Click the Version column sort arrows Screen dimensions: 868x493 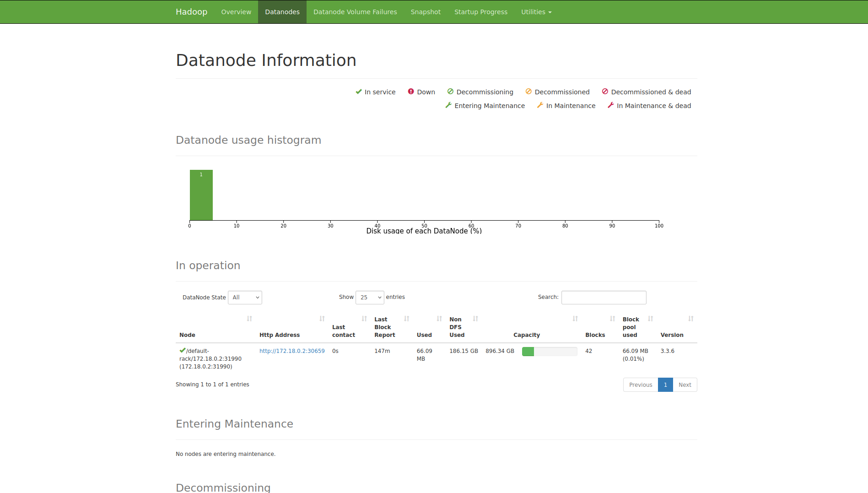tap(690, 319)
